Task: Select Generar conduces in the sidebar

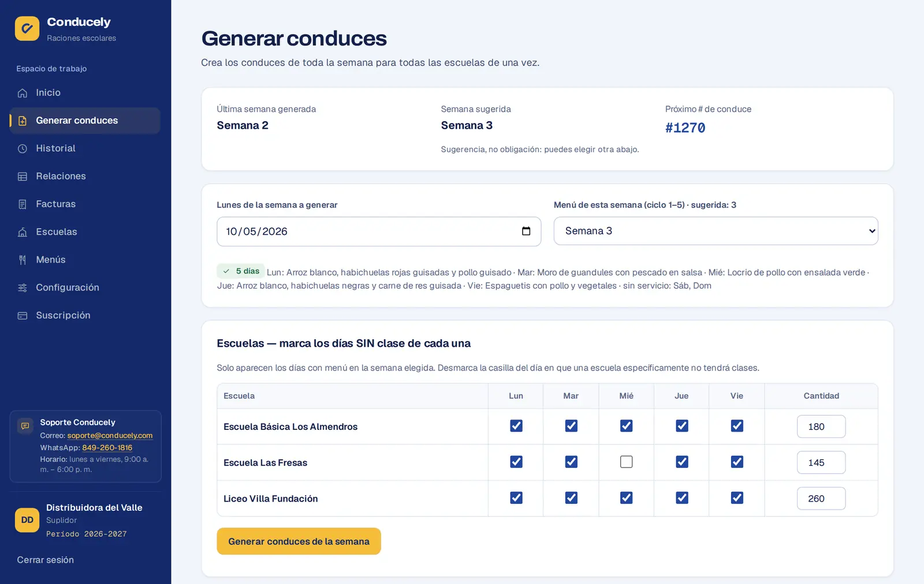Action: pos(85,121)
